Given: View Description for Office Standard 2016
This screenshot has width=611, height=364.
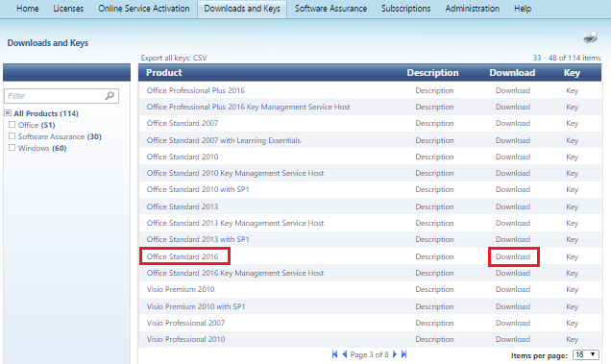Looking at the screenshot, I should click(434, 256).
